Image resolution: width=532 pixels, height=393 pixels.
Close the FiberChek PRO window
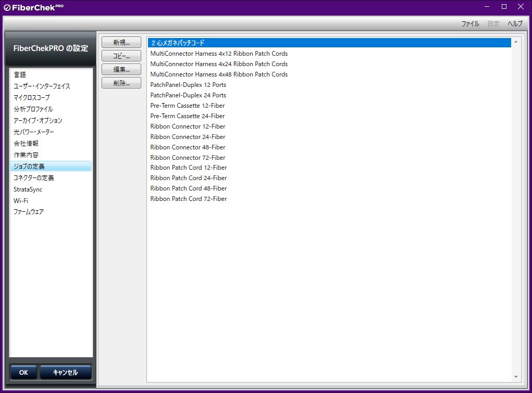tap(521, 7)
